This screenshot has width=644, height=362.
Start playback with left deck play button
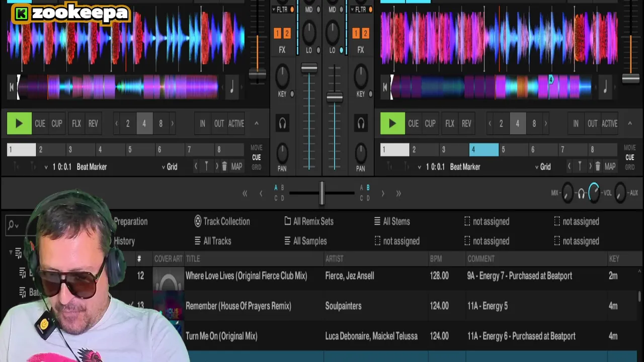tap(19, 124)
